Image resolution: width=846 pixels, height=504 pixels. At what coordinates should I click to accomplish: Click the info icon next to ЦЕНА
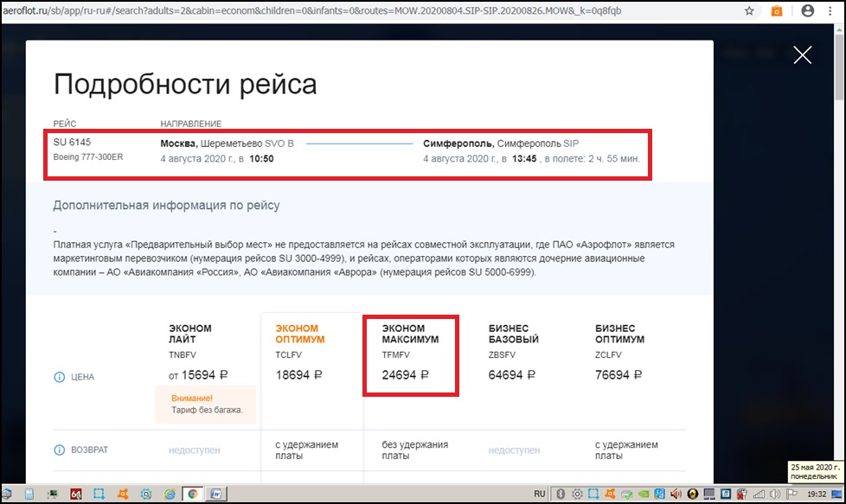[x=60, y=377]
